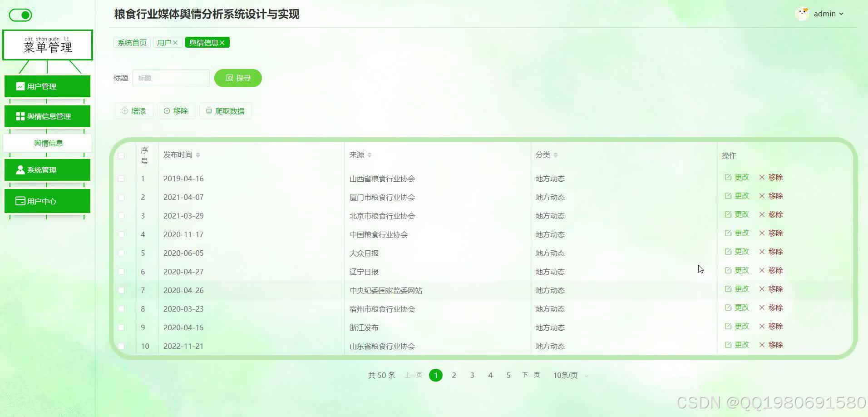The width and height of the screenshot is (868, 417).
Task: Edit 中国粮食行业协会 row via 更改
Action: click(x=737, y=233)
